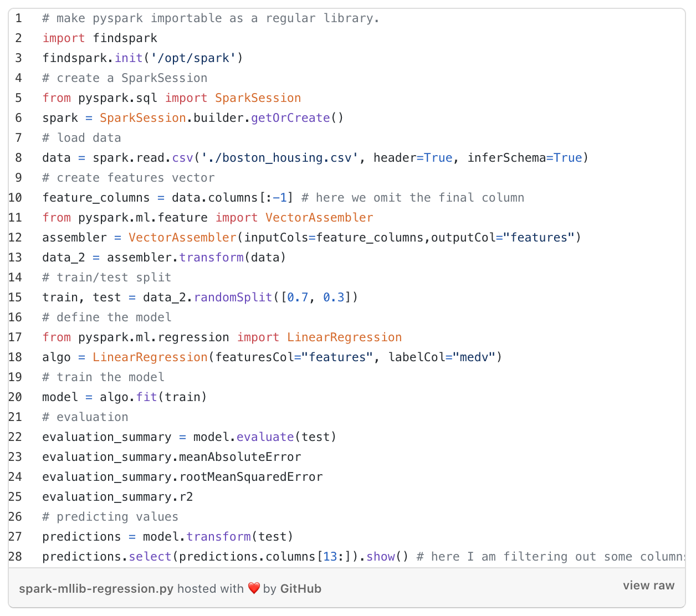Viewport: 696px width, 616px height.
Task: Click the red heart icon in footer
Action: point(254,588)
